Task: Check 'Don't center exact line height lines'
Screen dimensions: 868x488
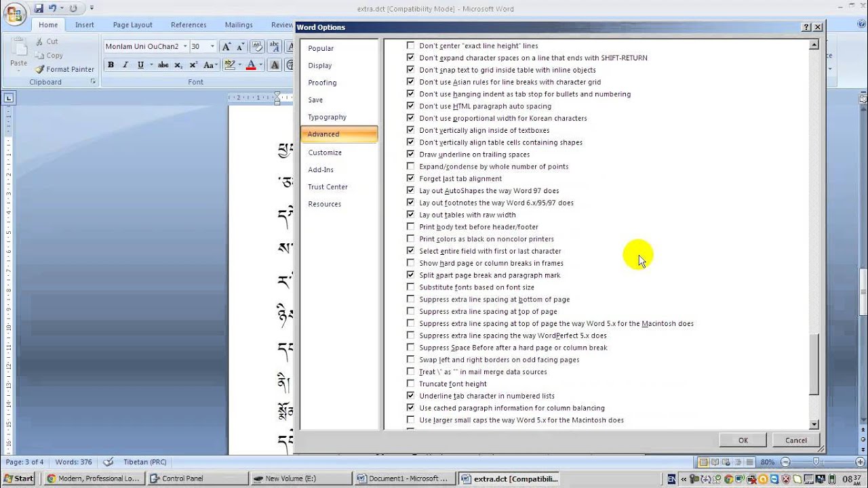Action: 410,45
